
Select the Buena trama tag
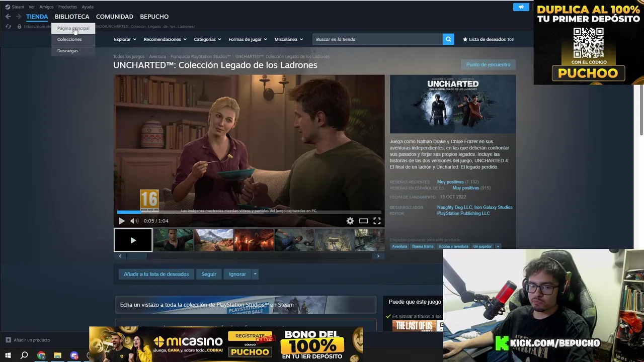coord(423,246)
